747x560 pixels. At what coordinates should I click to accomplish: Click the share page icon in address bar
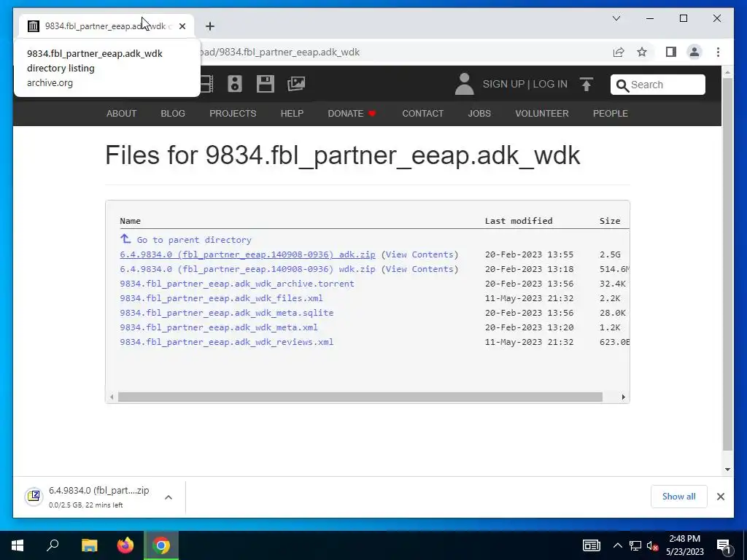tap(619, 52)
